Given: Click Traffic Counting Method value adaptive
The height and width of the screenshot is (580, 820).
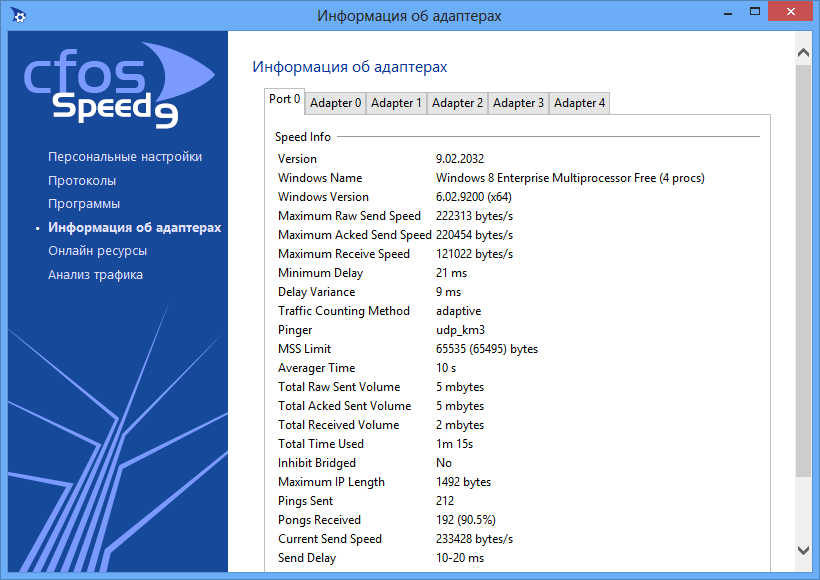Looking at the screenshot, I should [x=459, y=311].
